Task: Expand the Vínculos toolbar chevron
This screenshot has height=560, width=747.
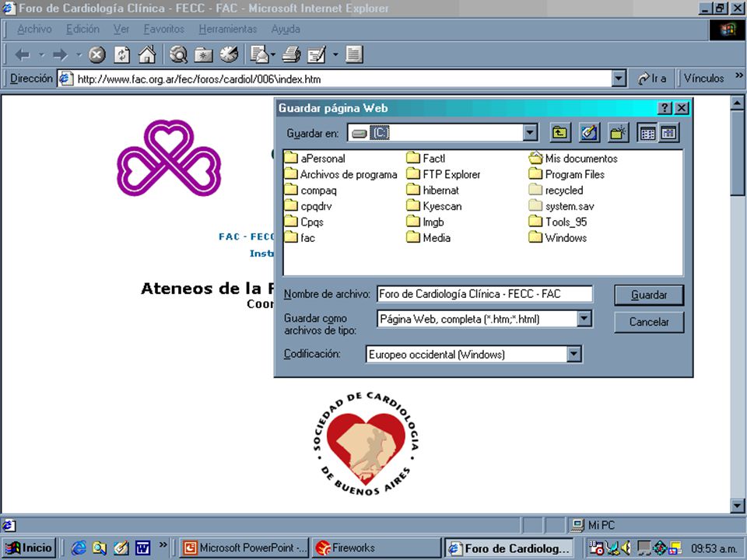Action: (x=739, y=75)
